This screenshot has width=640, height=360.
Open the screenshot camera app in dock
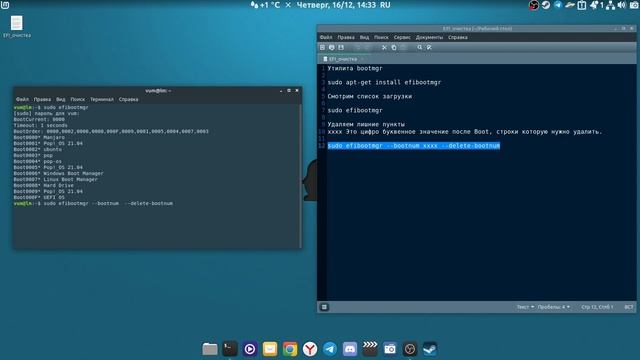[390, 349]
